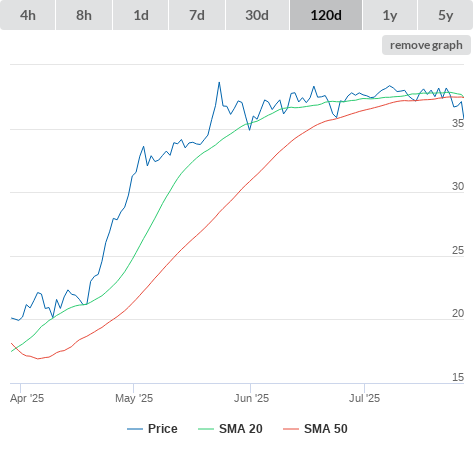Click the 35 y-axis value
The image size is (474, 455).
point(458,123)
